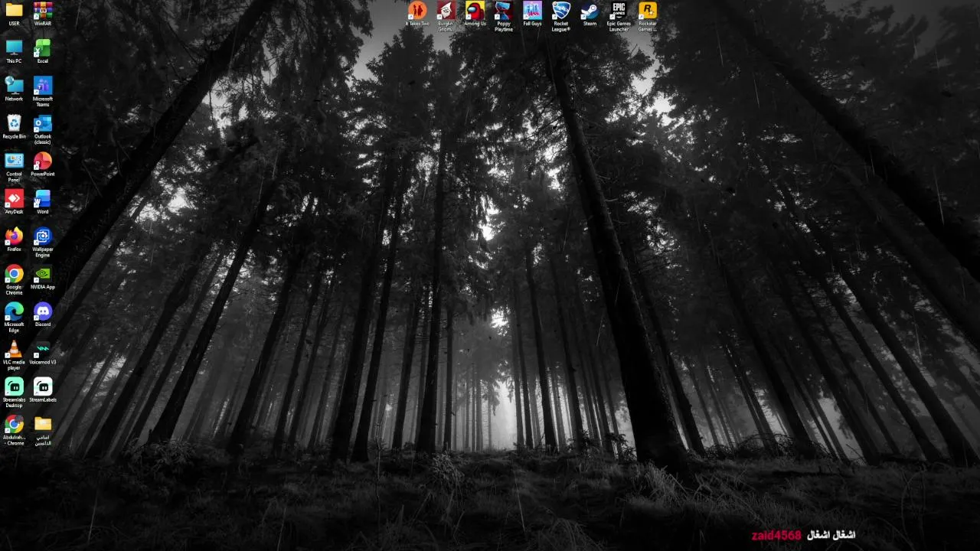Open the Outlook (classic) shortcut

click(43, 129)
